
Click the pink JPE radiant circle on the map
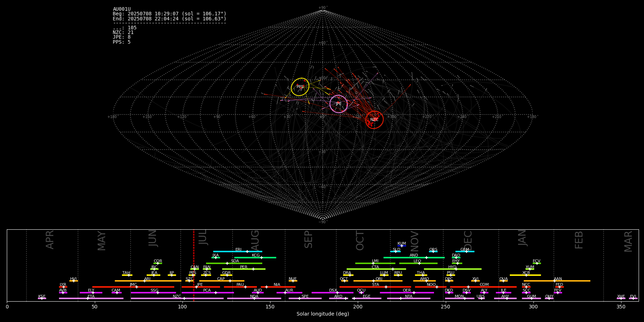pos(338,104)
